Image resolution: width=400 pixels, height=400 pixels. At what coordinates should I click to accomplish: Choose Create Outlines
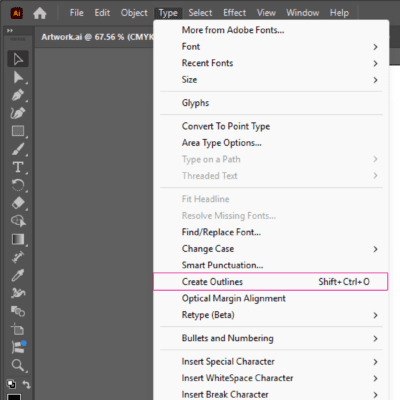270,282
